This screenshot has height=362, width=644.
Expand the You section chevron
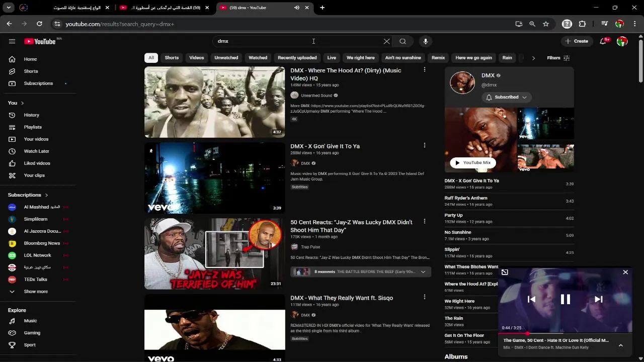(22, 103)
